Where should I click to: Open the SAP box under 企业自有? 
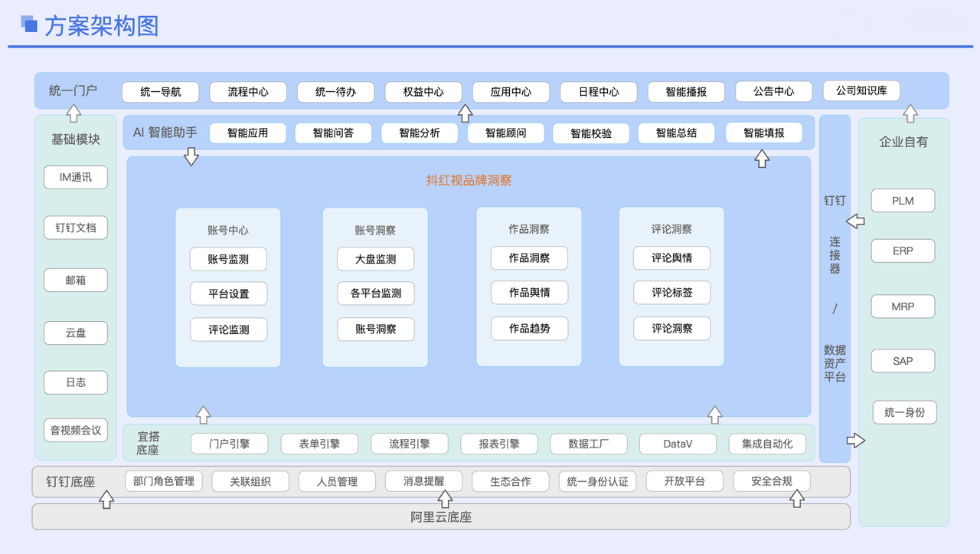[903, 361]
